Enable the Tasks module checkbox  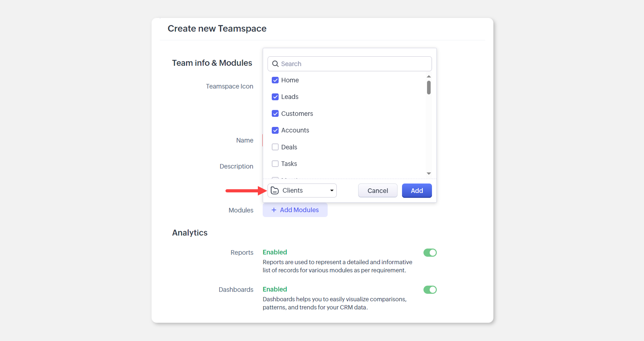point(275,164)
